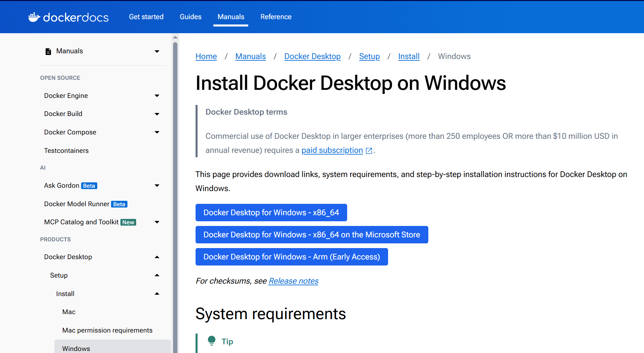This screenshot has height=353, width=644.
Task: Open the Manuals sidebar dropdown arrow
Action: 157,51
